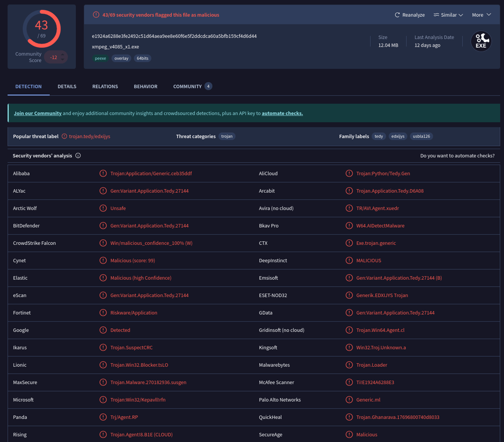504x442 pixels.
Task: Click the file name xmpeg_v4085_x1.exe
Action: tap(115, 47)
